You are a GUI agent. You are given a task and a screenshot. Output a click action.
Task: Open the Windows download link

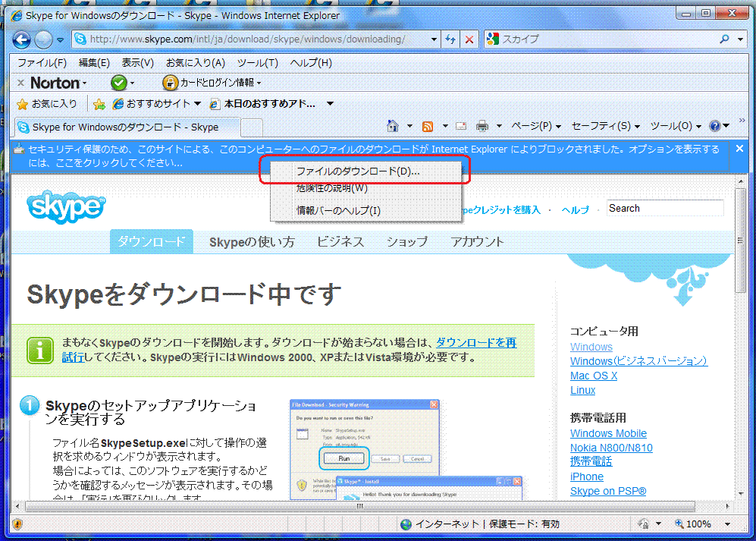[x=591, y=347]
